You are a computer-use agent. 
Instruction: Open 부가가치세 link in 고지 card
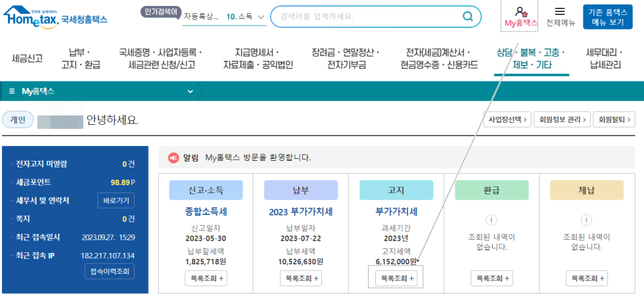tap(397, 212)
